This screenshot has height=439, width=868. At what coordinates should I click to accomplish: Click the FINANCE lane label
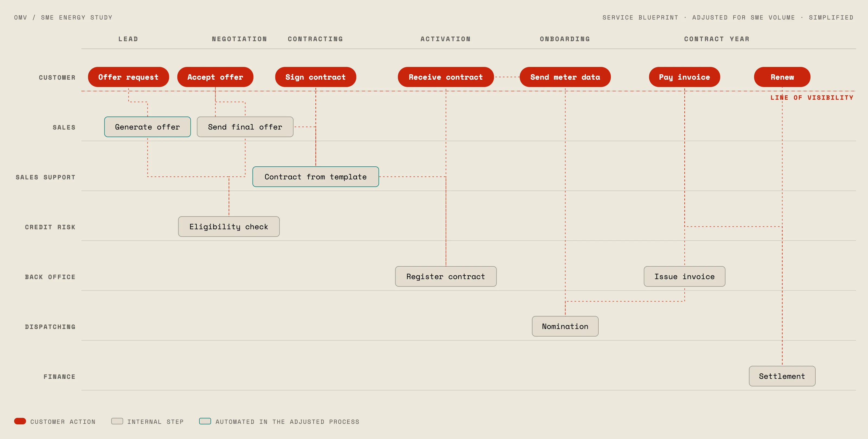coord(59,376)
